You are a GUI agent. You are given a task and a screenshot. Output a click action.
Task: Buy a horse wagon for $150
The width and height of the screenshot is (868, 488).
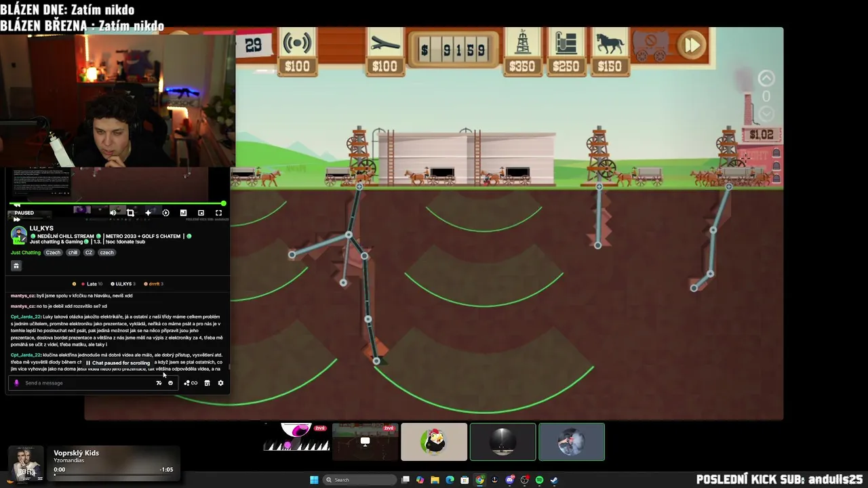tap(610, 51)
